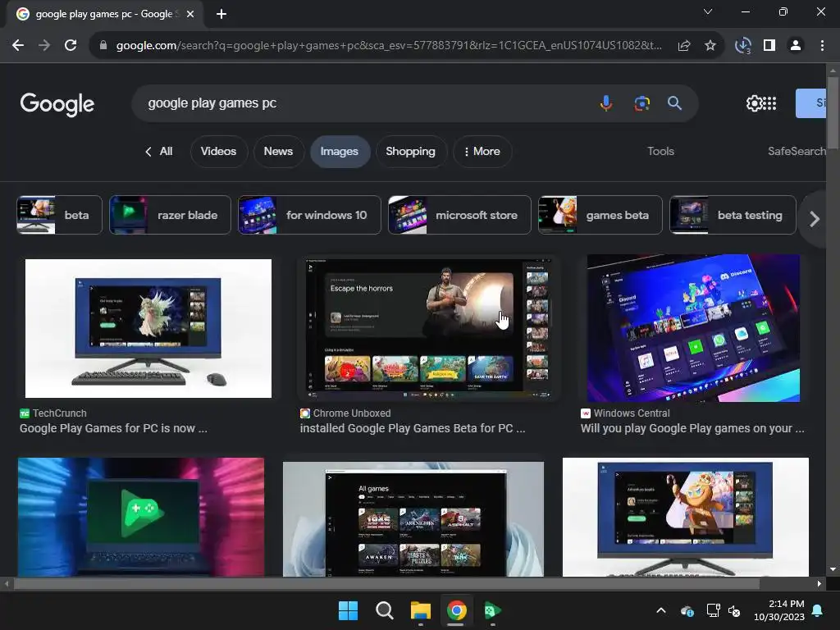Close the google play games pc tab
This screenshot has height=630, width=840.
(190, 14)
